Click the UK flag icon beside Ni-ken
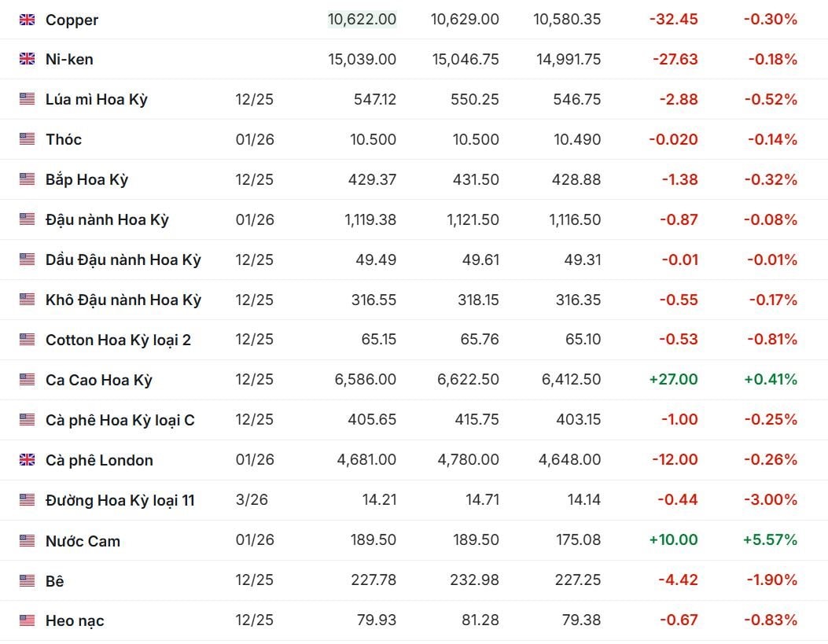This screenshot has width=828, height=644. (x=28, y=59)
